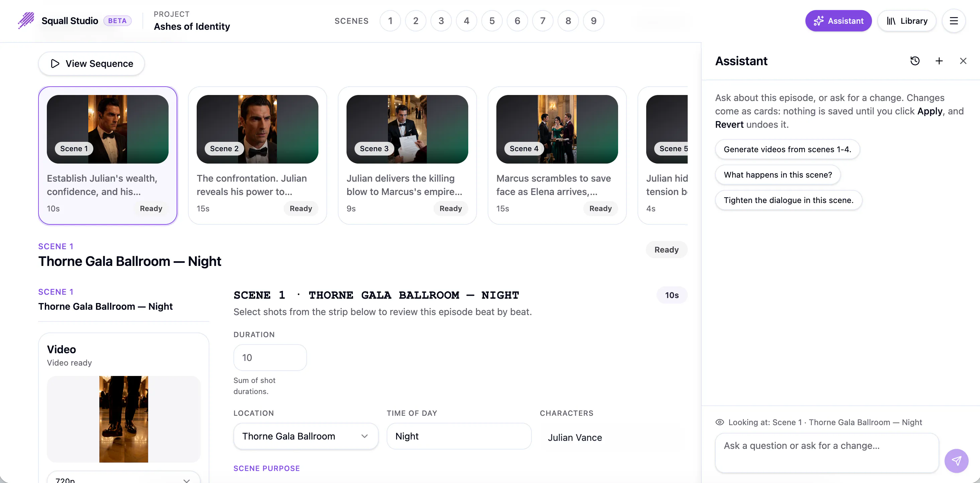Select the Scene 2 card
Screen dimensions: 980x483
pyautogui.click(x=257, y=156)
